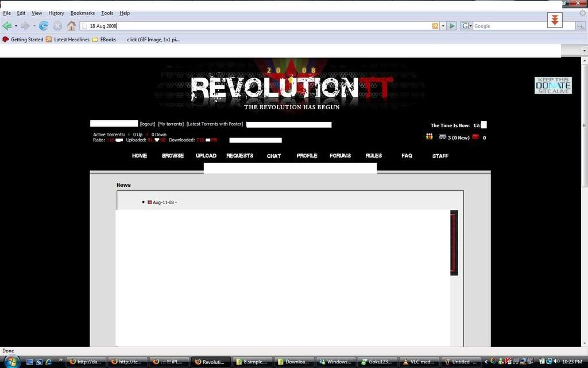Reload the page with the blue Refresh icon

(x=44, y=26)
